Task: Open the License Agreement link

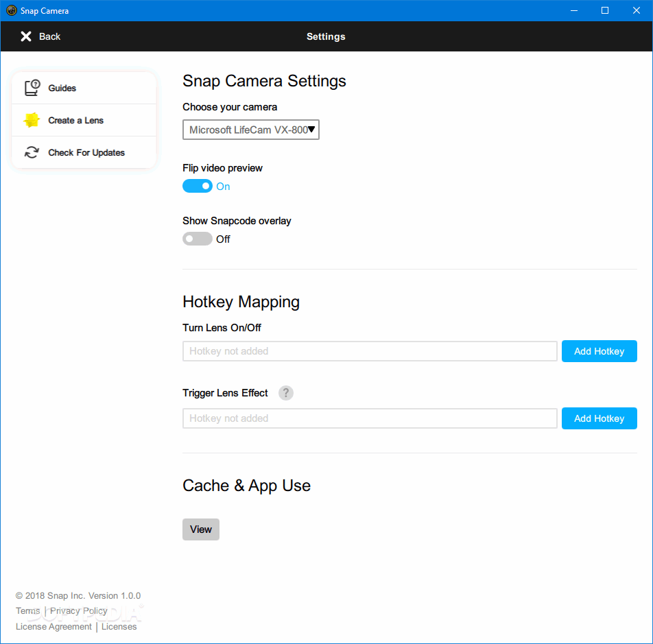Action: pos(54,627)
